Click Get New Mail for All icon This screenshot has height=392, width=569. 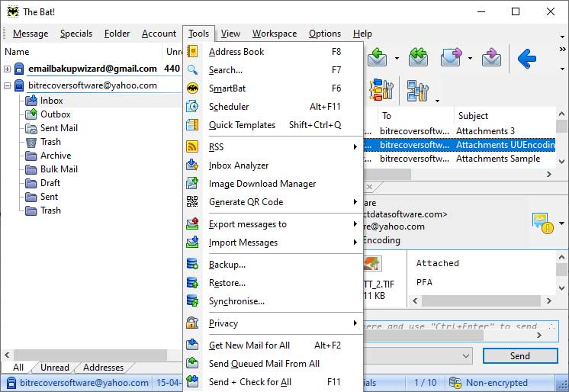(192, 345)
